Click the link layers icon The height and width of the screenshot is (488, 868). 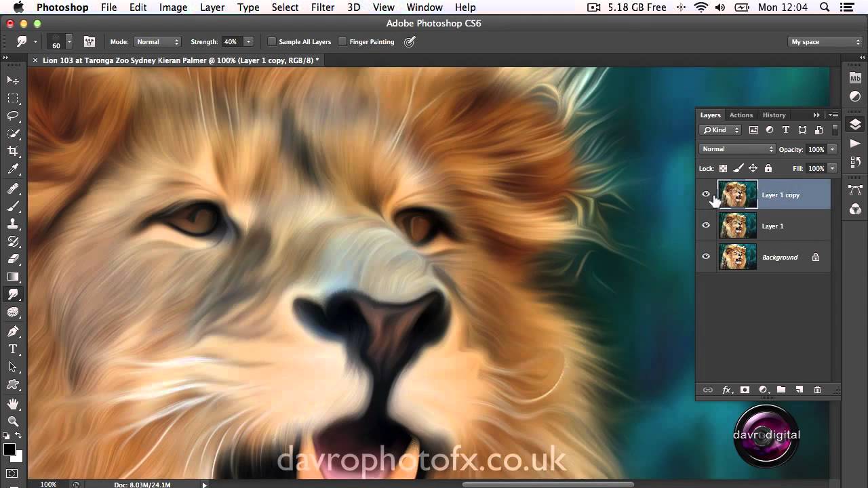click(708, 390)
